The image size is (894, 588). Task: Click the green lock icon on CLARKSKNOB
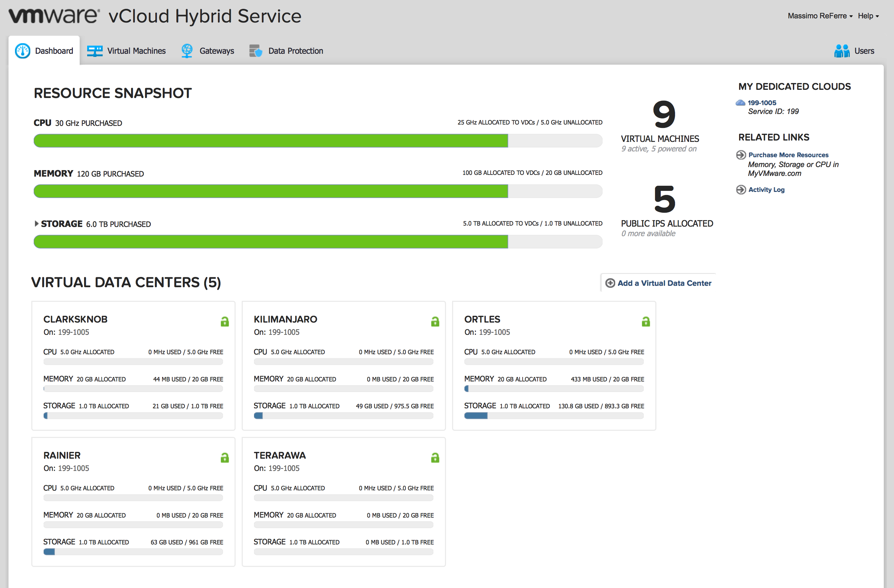pos(225,322)
